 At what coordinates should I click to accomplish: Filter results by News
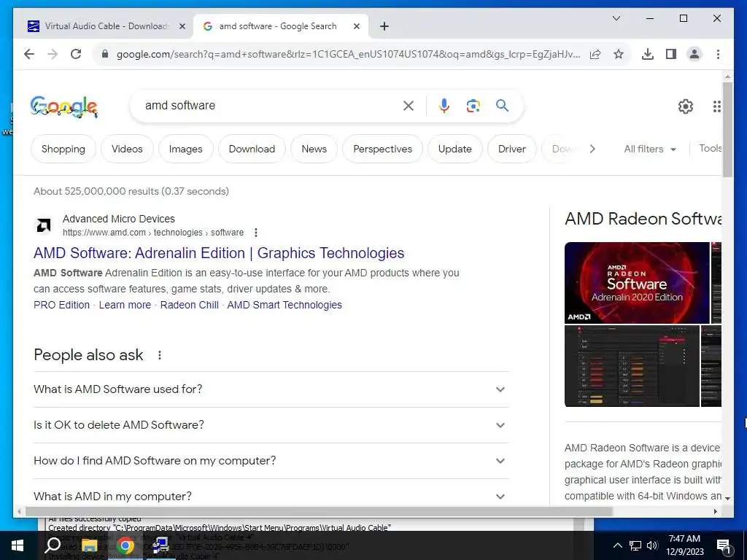pos(314,149)
